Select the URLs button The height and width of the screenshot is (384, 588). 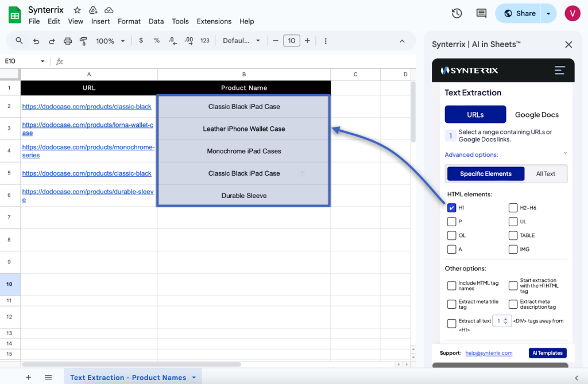pyautogui.click(x=475, y=115)
